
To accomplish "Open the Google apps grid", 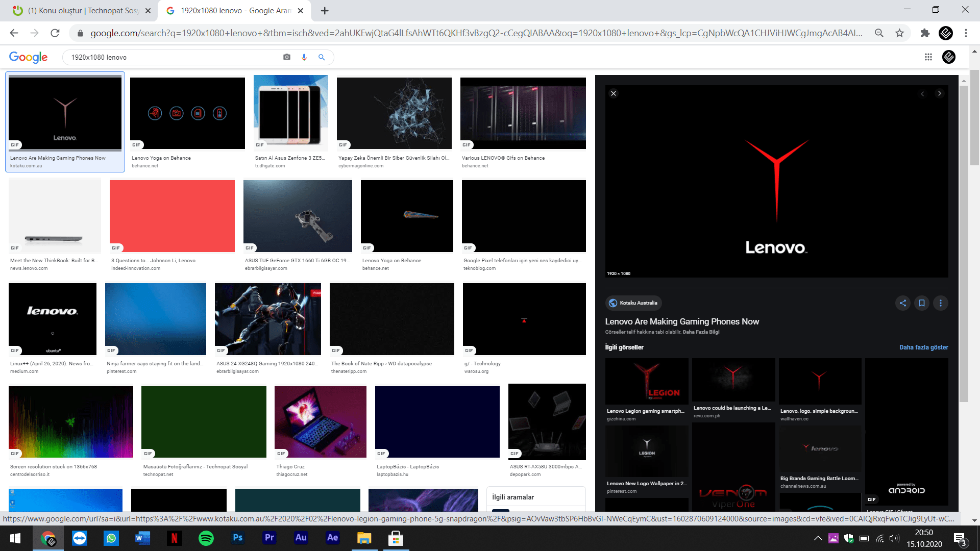I will tap(928, 57).
